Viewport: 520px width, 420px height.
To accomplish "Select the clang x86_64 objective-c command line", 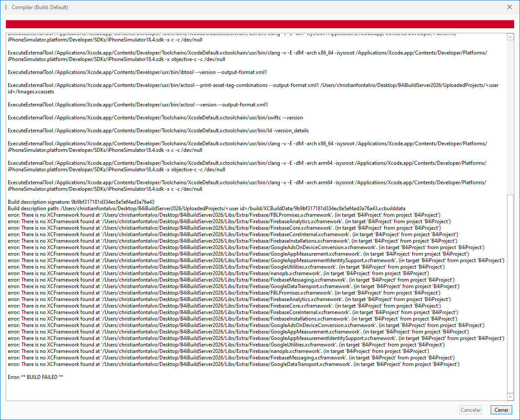I will point(248,56).
